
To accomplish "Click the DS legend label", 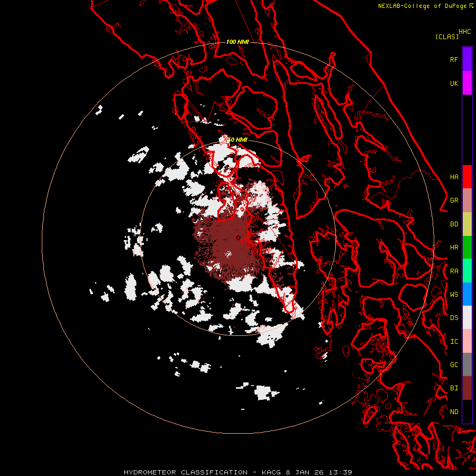I will pos(454,318).
